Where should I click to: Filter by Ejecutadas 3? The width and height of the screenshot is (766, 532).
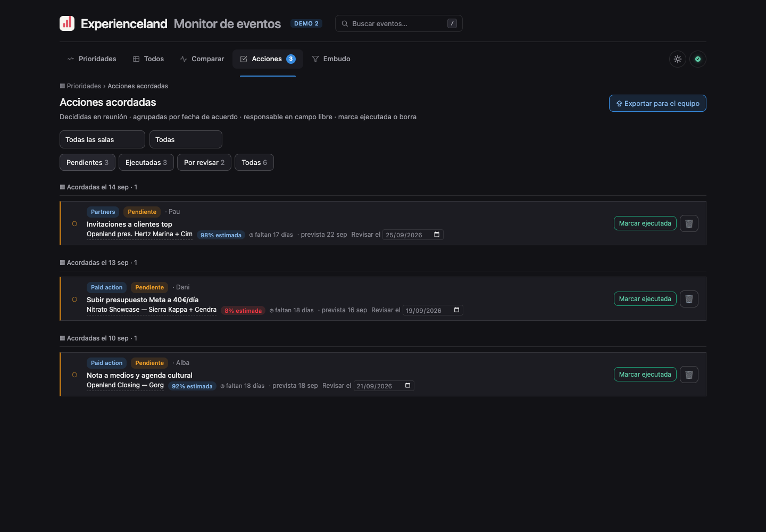point(146,162)
